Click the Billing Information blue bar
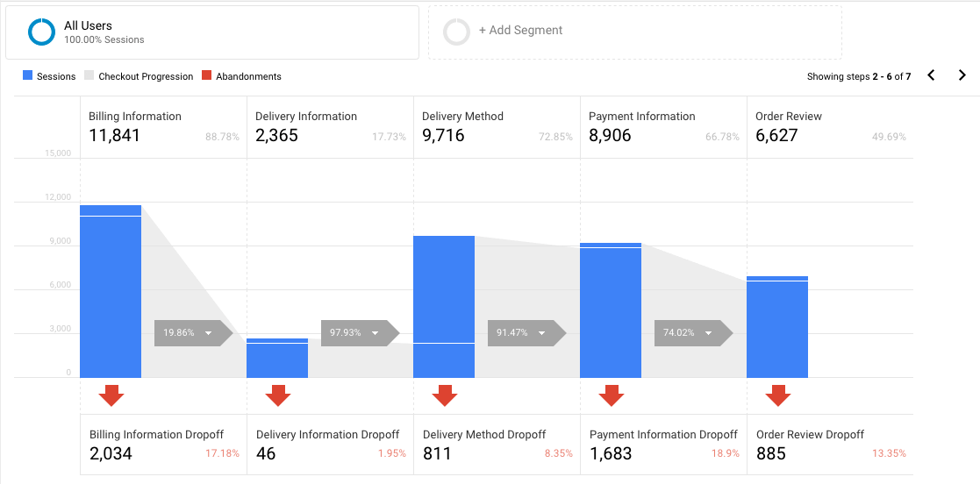Image resolution: width=980 pixels, height=484 pixels. pyautogui.click(x=111, y=292)
